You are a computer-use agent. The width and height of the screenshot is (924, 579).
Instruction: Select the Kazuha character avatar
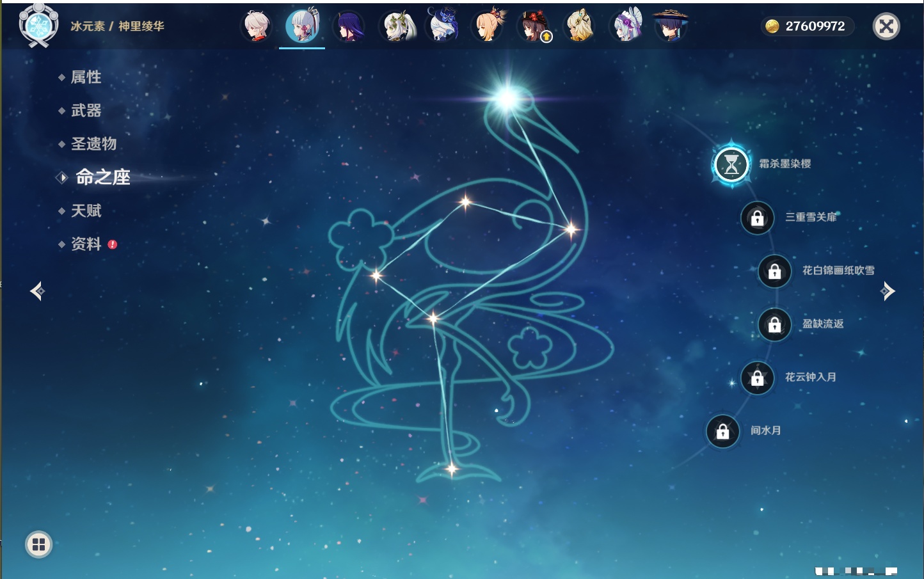pos(256,26)
